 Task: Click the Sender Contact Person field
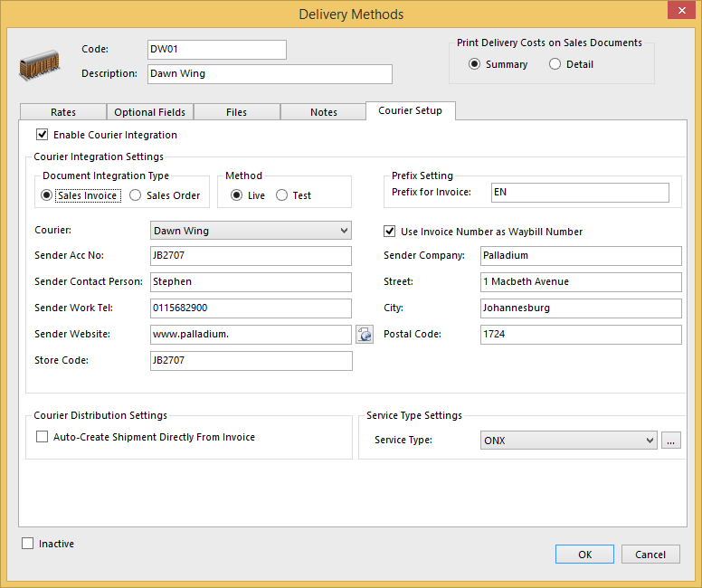251,282
